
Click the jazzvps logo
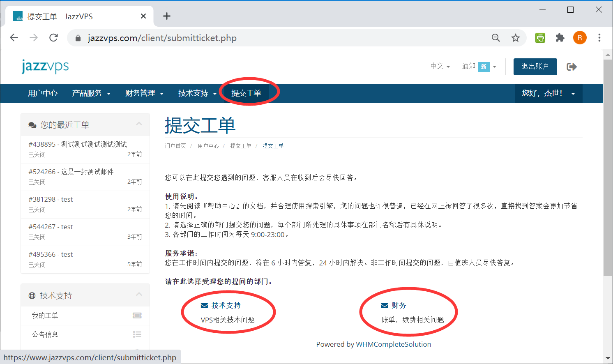click(x=45, y=66)
